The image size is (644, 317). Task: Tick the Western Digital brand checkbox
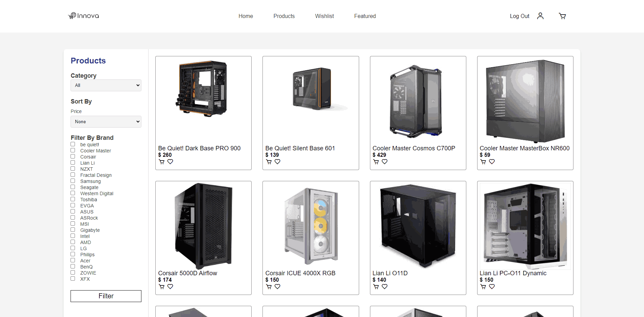73,193
